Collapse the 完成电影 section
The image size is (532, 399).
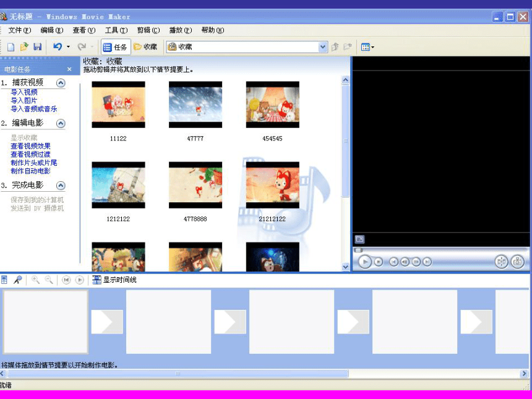(61, 185)
